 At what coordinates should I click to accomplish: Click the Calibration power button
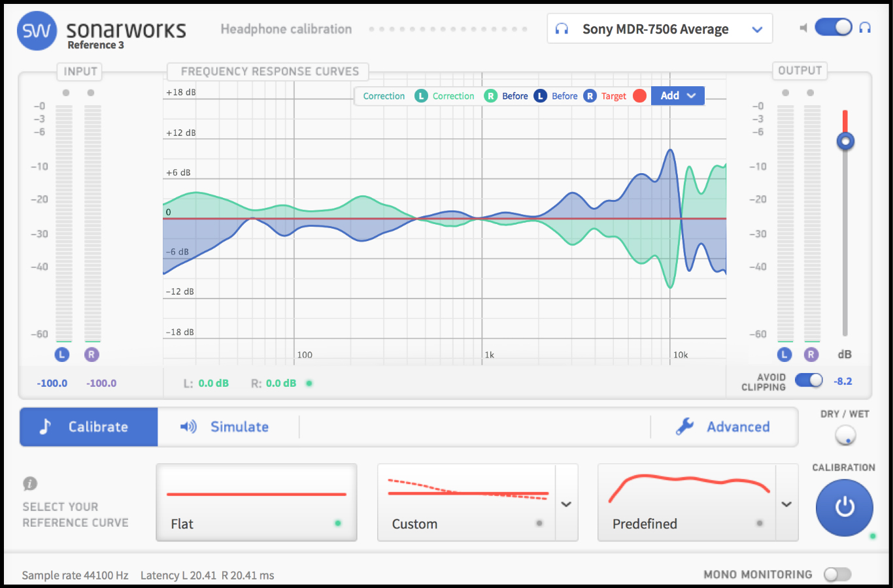[845, 508]
